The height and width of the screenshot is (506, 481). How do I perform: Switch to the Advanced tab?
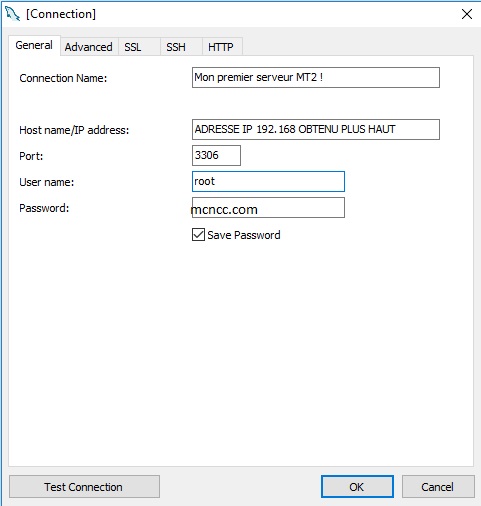[x=88, y=47]
